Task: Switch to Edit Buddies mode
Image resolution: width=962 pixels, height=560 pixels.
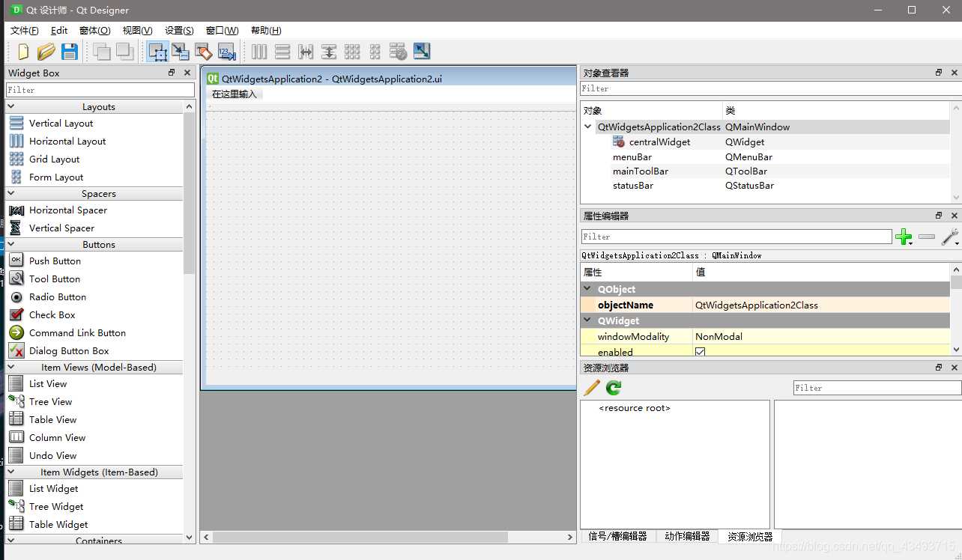Action: [203, 52]
